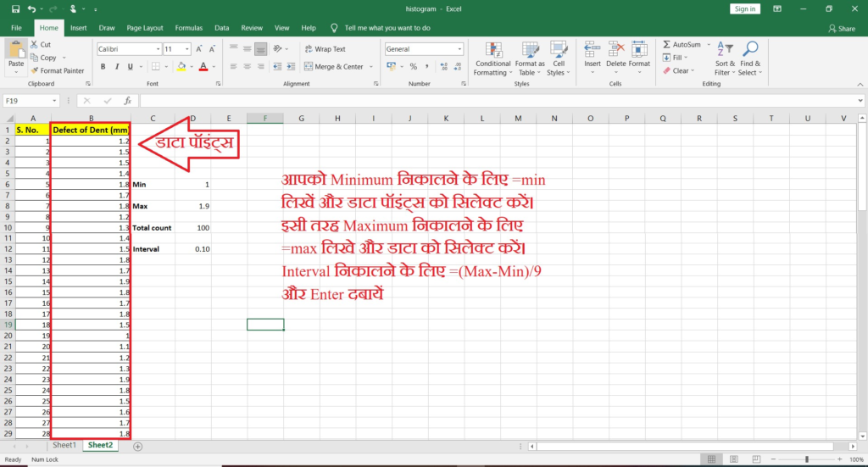
Task: Expand the formula bar
Action: tap(860, 101)
